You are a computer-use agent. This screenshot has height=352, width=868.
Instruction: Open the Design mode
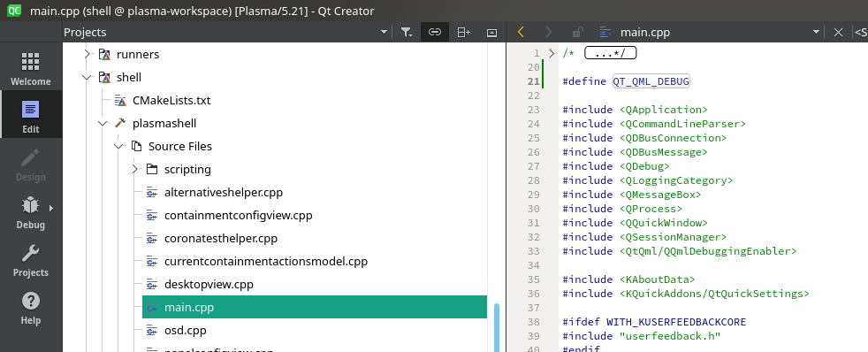pos(30,164)
